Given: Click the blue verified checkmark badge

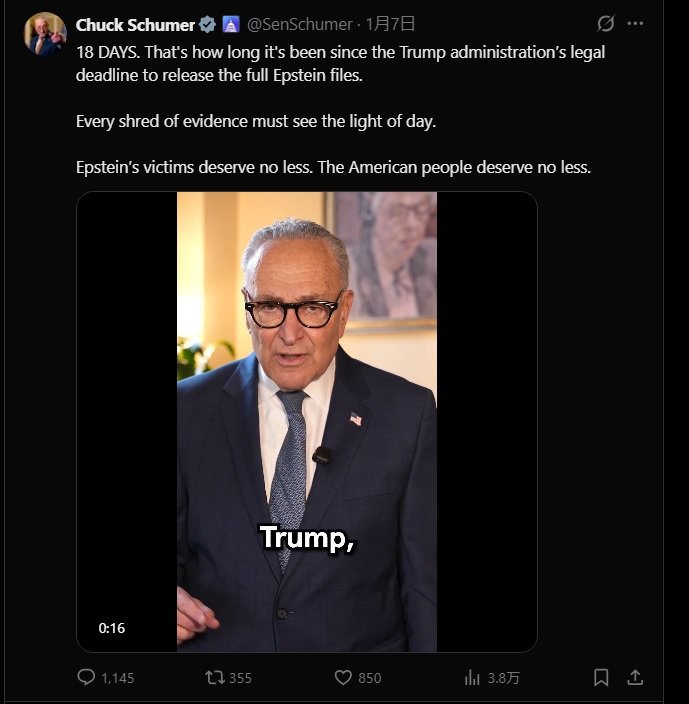Looking at the screenshot, I should (x=207, y=24).
